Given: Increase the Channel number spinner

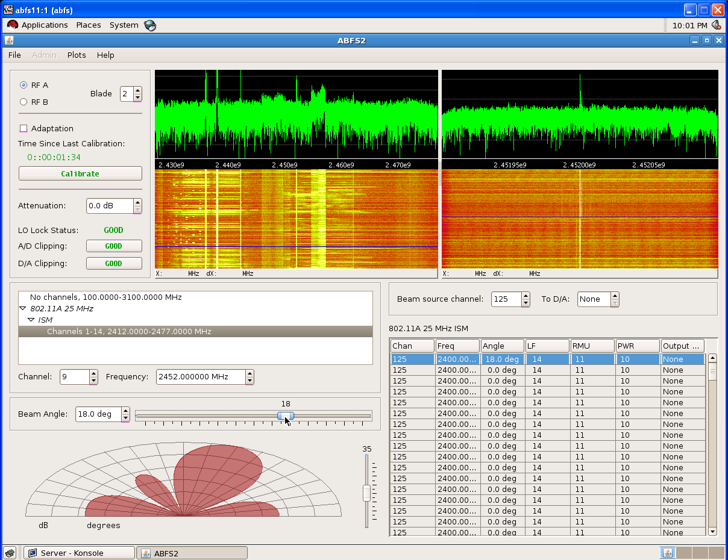Looking at the screenshot, I should (x=93, y=373).
